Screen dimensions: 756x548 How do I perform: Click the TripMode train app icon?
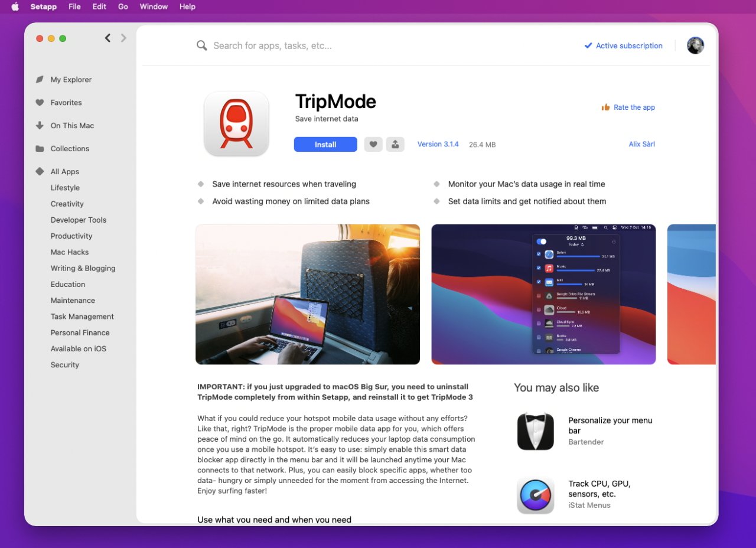pyautogui.click(x=236, y=123)
